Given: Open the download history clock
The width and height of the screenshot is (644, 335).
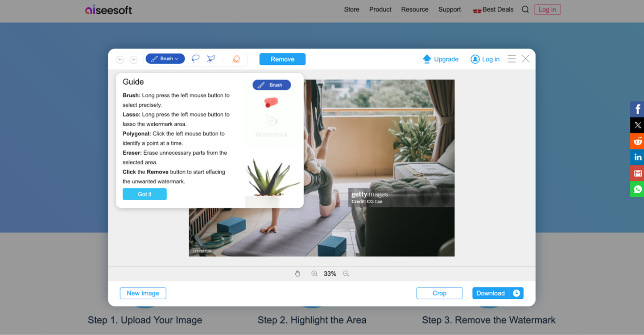Looking at the screenshot, I should (x=516, y=293).
